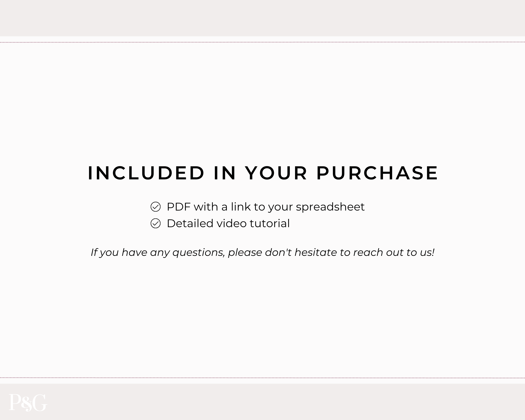Click the bottom dotted divider line
Screen dimensions: 525x420
[x=262, y=378]
